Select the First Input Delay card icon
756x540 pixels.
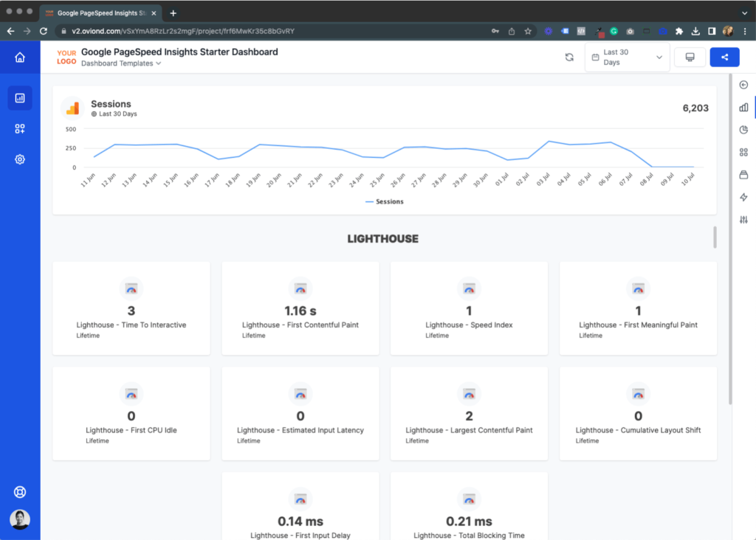[300, 499]
